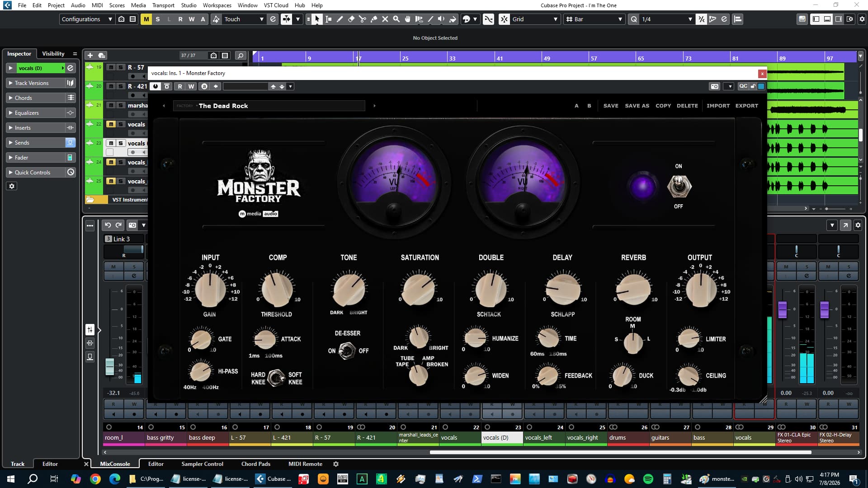Click the Undo arrow in MixConsole
Screen dimensions: 868x488
[x=108, y=225]
